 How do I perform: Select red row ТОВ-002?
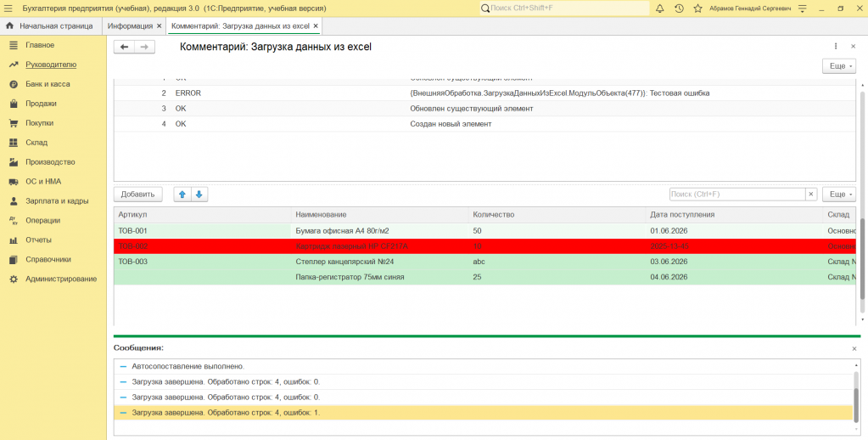pyautogui.click(x=485, y=246)
